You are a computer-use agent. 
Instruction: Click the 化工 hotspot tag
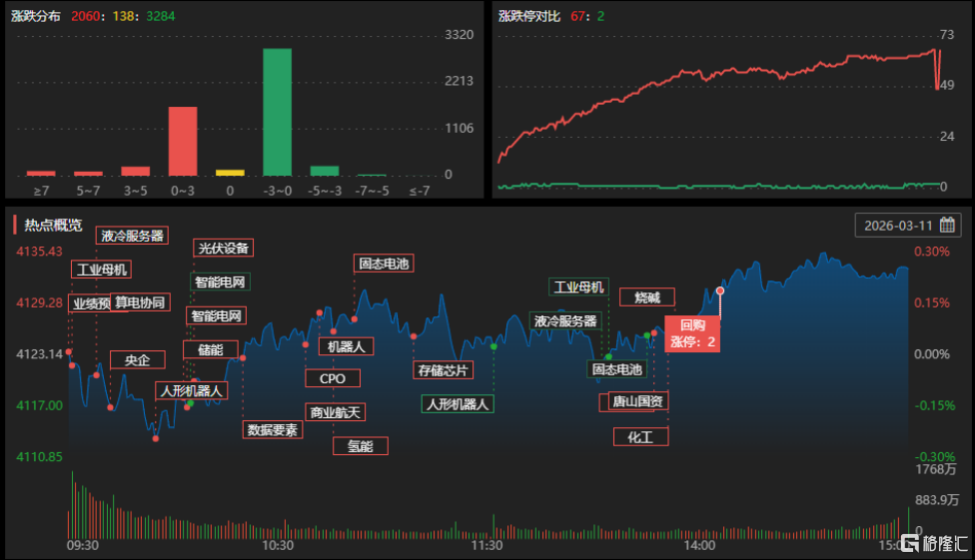click(639, 436)
